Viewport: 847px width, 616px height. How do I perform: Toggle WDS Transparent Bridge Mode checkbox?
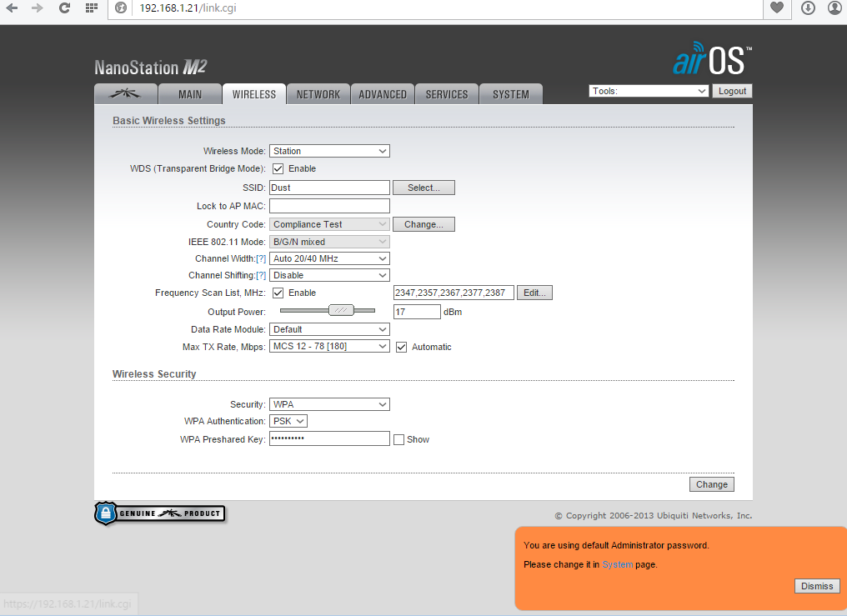point(278,169)
